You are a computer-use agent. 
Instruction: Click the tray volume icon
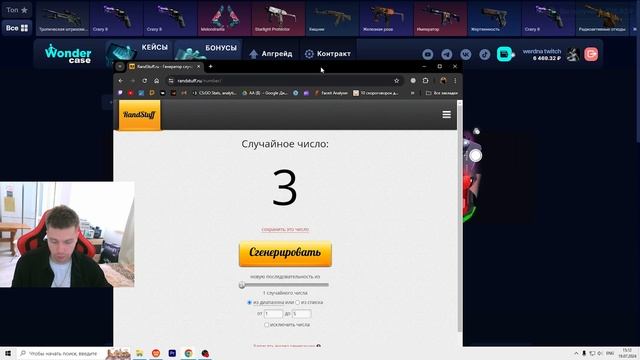pos(600,353)
